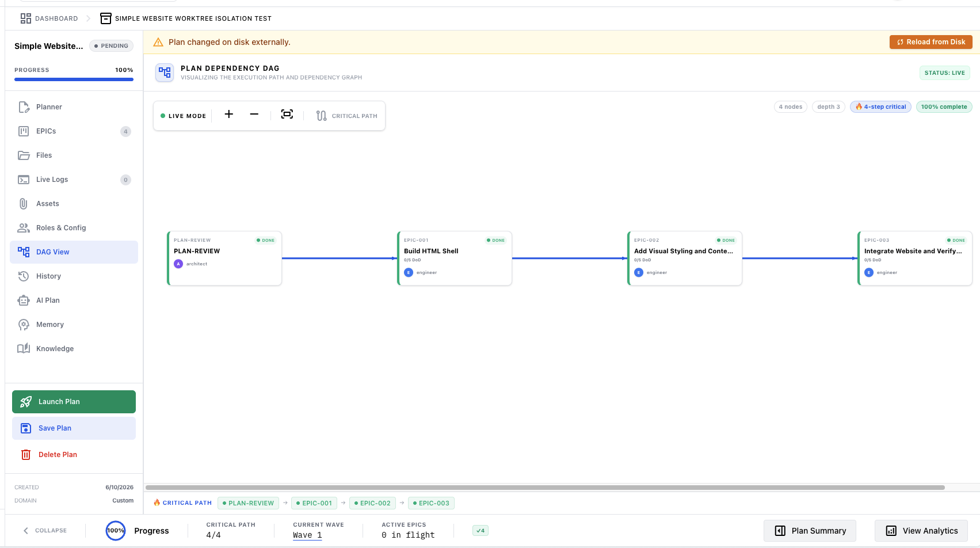The width and height of the screenshot is (980, 548).
Task: Click the 0 in flight value
Action: point(408,535)
